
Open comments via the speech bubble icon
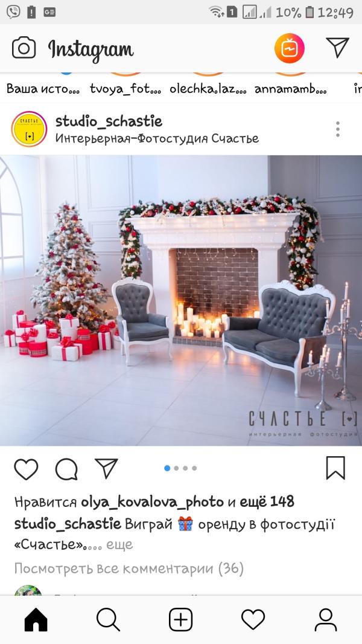click(66, 469)
